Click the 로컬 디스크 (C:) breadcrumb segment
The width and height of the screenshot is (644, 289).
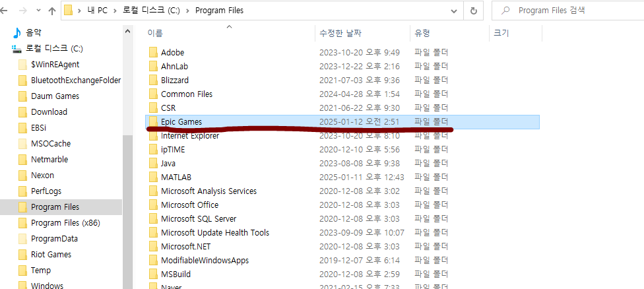click(151, 11)
